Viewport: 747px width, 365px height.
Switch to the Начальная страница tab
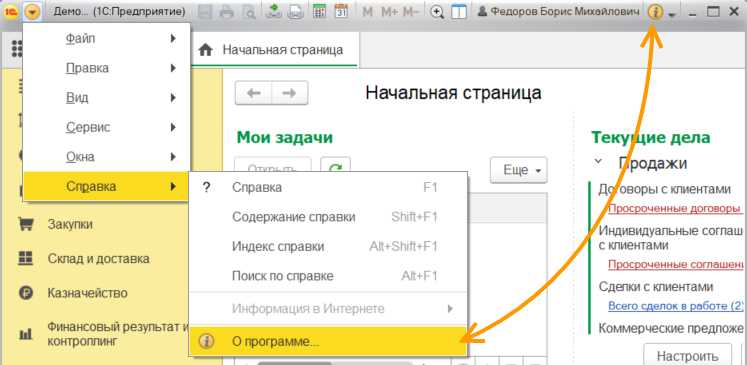[x=274, y=50]
